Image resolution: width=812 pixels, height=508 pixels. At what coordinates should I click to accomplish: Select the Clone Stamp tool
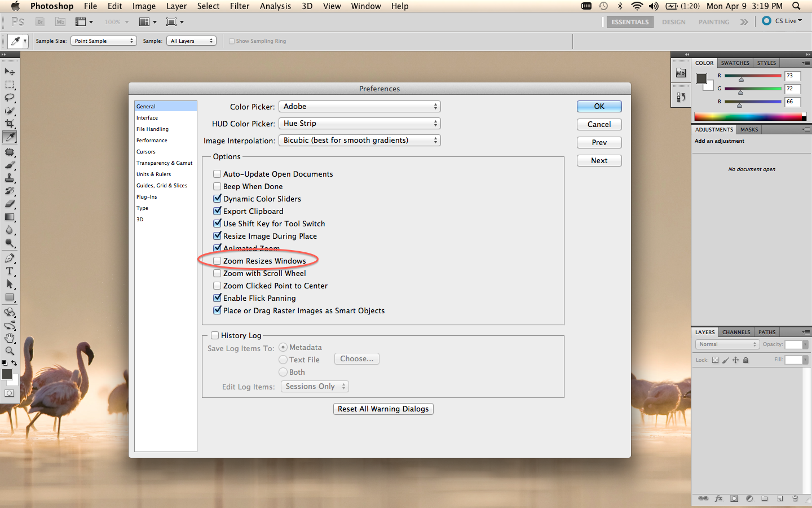pyautogui.click(x=10, y=178)
